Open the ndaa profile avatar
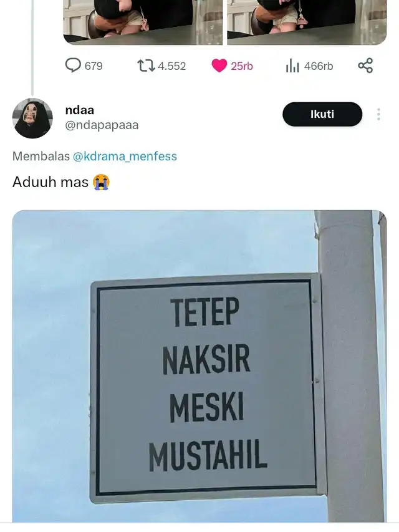Image resolution: width=399 pixels, height=532 pixels. tap(32, 118)
